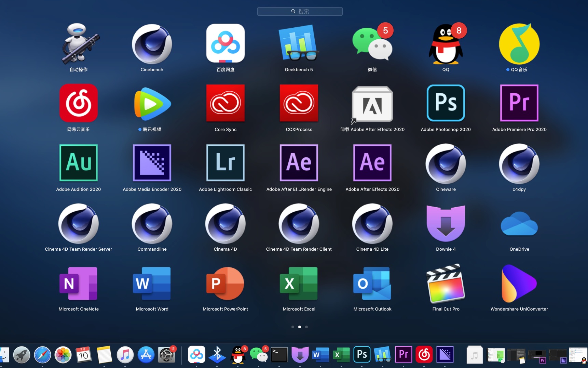This screenshot has height=368, width=588.
Task: Open Safari from the Dock
Action: 42,355
